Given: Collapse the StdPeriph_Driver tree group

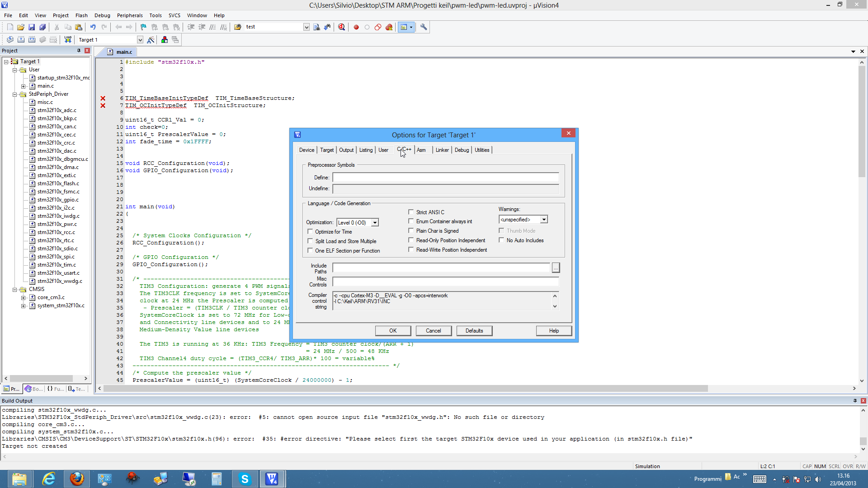Looking at the screenshot, I should click(15, 94).
